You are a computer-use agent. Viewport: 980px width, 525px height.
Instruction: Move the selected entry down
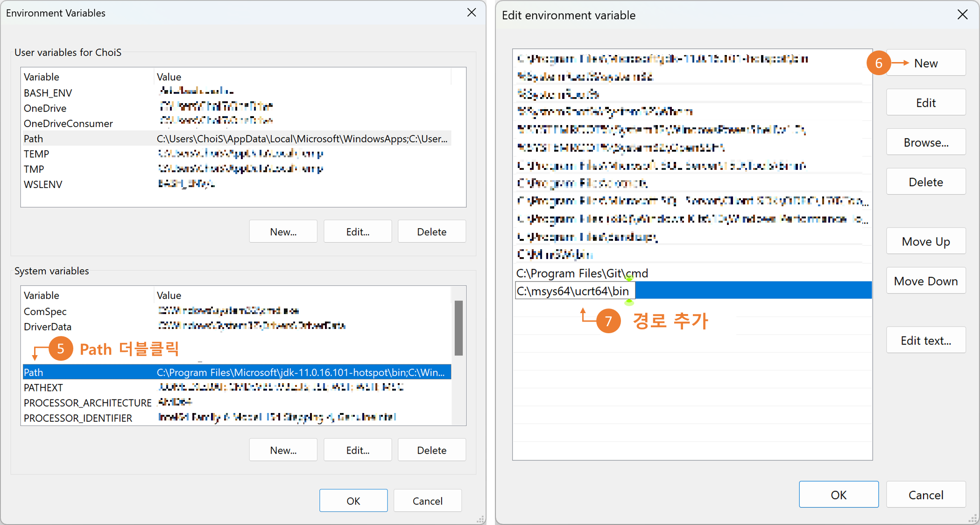tap(925, 281)
